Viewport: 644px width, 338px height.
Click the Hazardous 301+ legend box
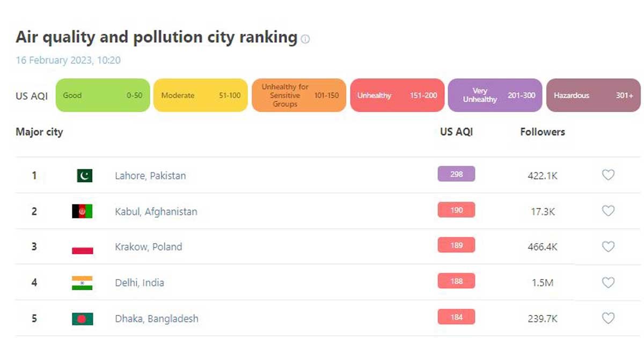tap(593, 95)
